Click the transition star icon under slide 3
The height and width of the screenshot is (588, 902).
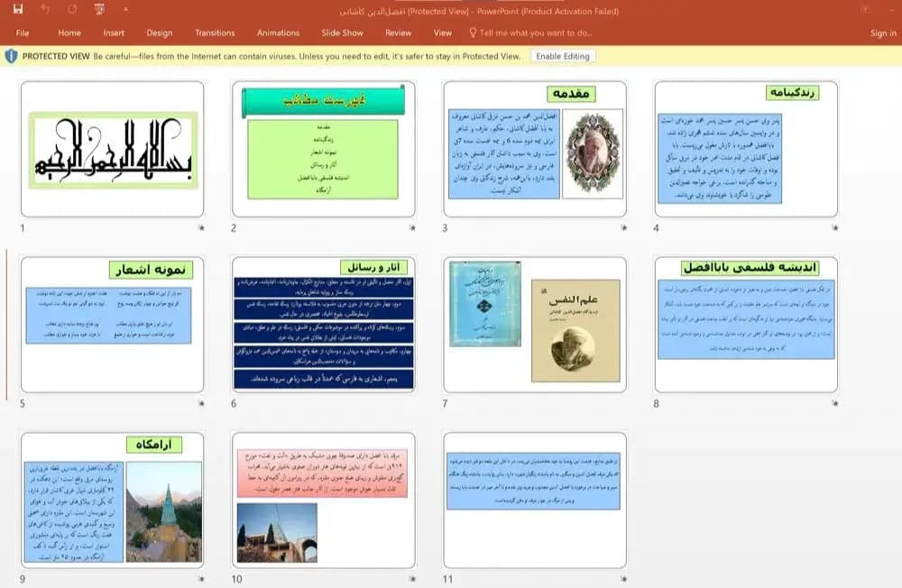(x=624, y=228)
